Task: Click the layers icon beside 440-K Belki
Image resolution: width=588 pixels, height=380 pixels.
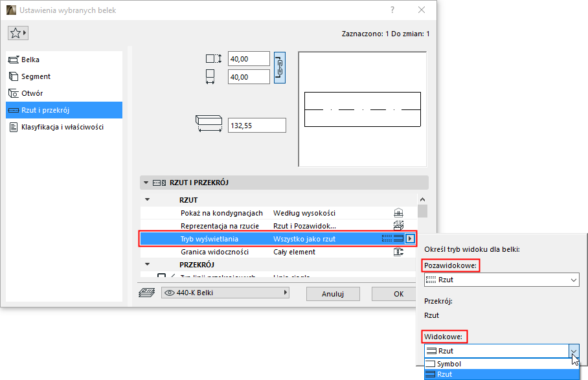Action: (146, 293)
